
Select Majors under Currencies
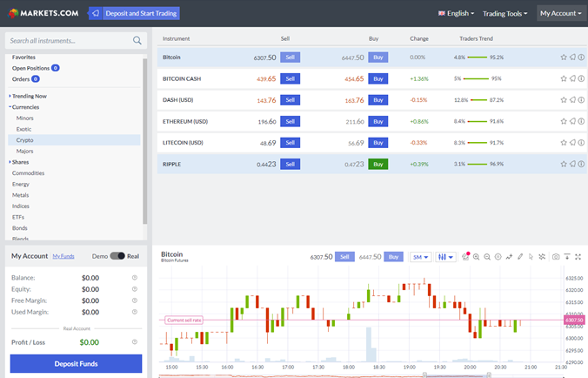point(24,151)
